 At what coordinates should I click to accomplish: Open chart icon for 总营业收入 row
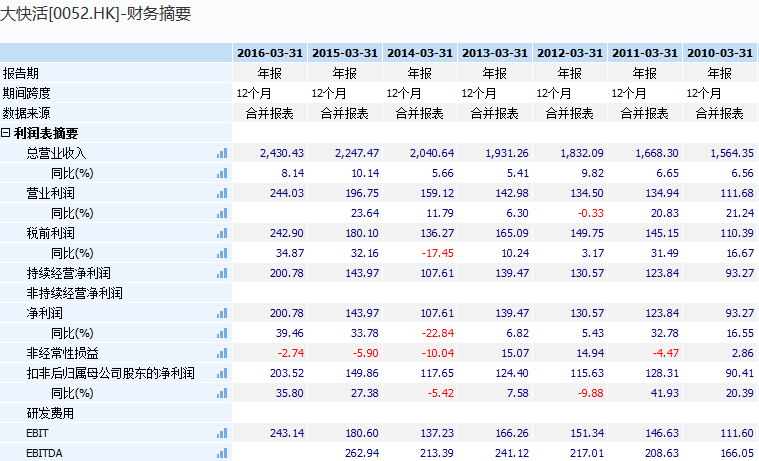click(x=222, y=154)
